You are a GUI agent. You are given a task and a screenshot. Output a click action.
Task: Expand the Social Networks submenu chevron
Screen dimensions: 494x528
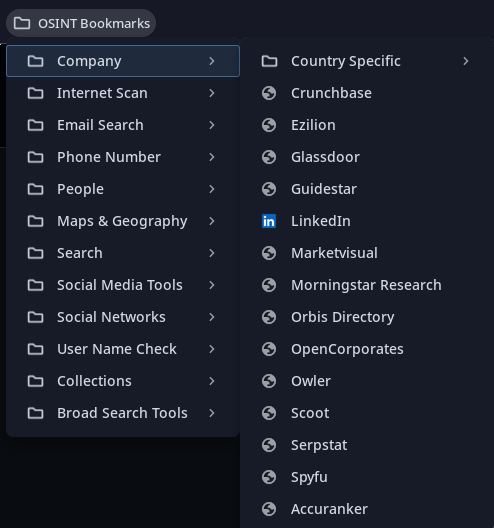[x=212, y=317]
